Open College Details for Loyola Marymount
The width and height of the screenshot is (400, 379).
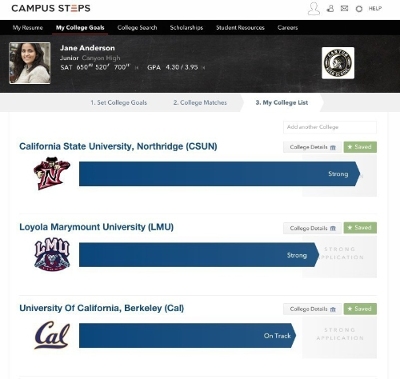312,228
